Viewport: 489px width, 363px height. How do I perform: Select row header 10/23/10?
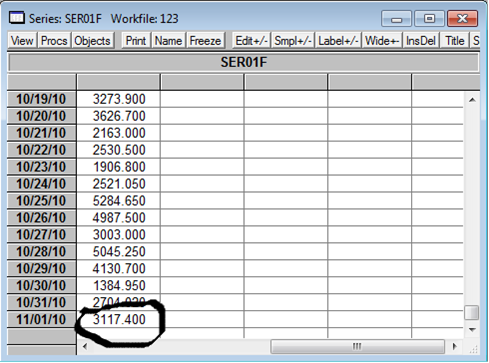click(42, 167)
